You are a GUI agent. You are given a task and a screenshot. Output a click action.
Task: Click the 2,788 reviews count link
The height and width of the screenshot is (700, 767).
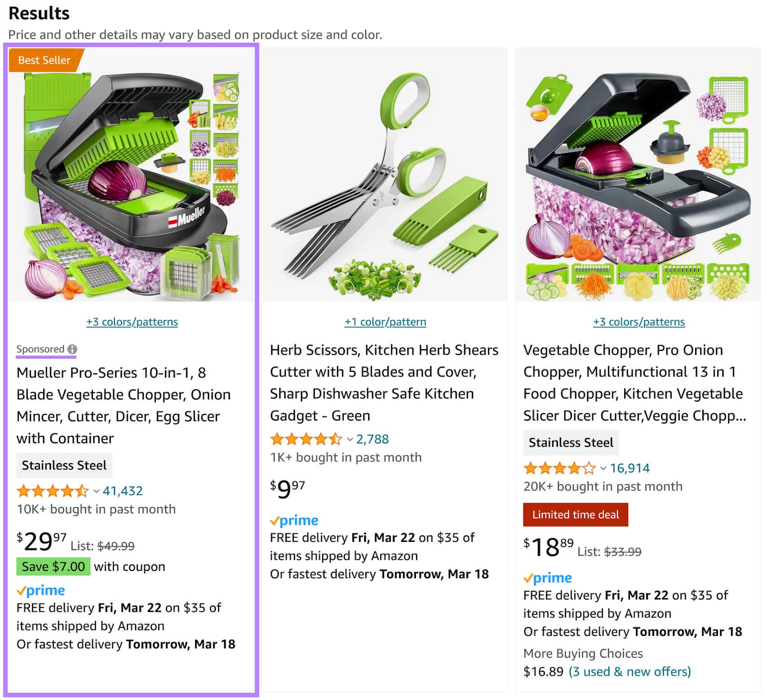pos(372,438)
